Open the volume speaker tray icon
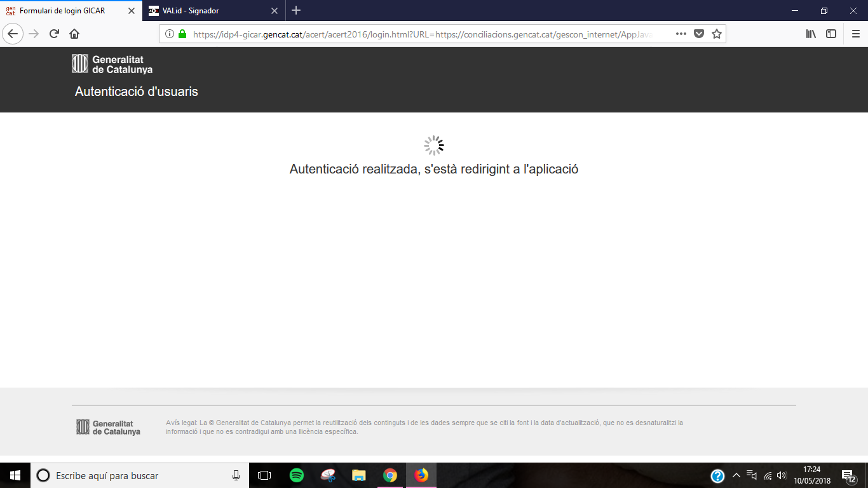 782,475
